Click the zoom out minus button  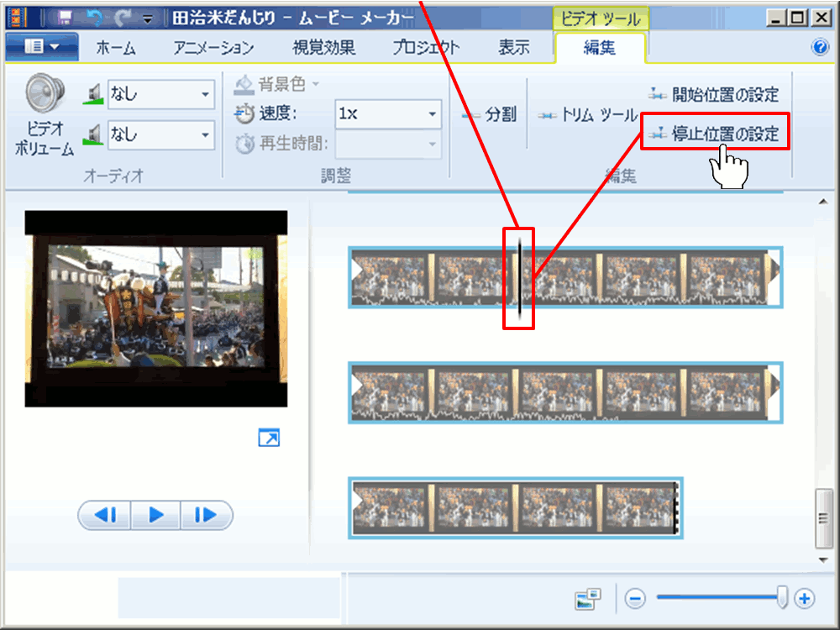(635, 599)
